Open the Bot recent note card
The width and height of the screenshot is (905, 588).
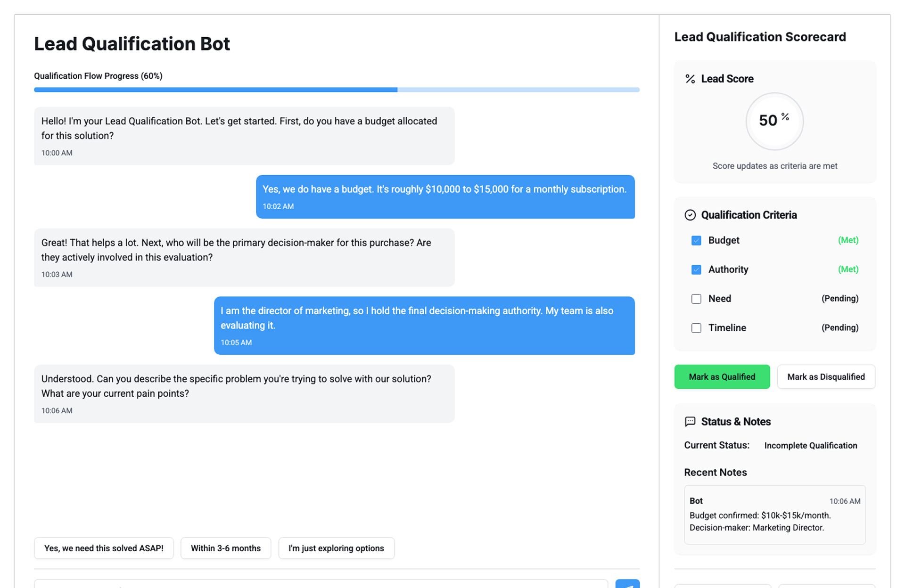click(x=774, y=515)
